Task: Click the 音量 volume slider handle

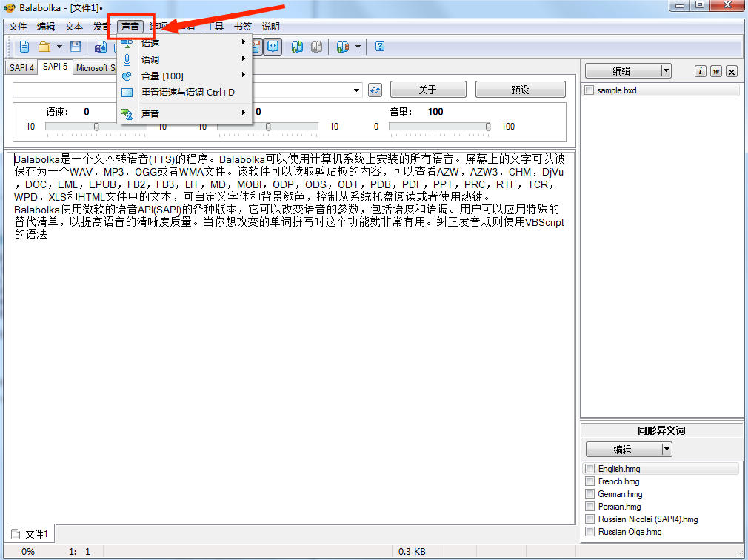Action: point(488,127)
